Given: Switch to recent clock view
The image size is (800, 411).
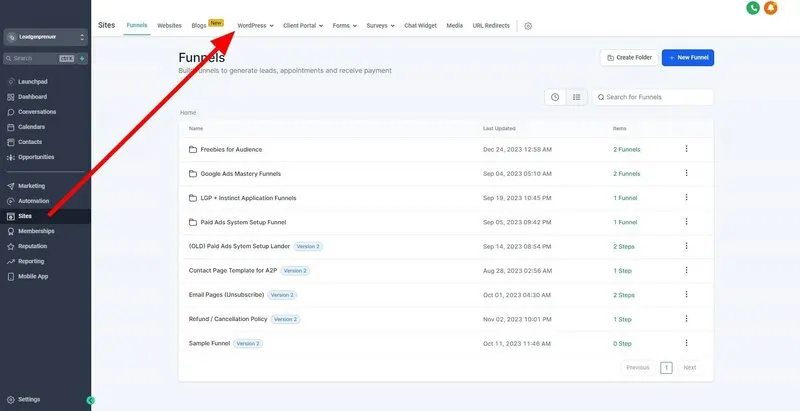Looking at the screenshot, I should tap(555, 97).
